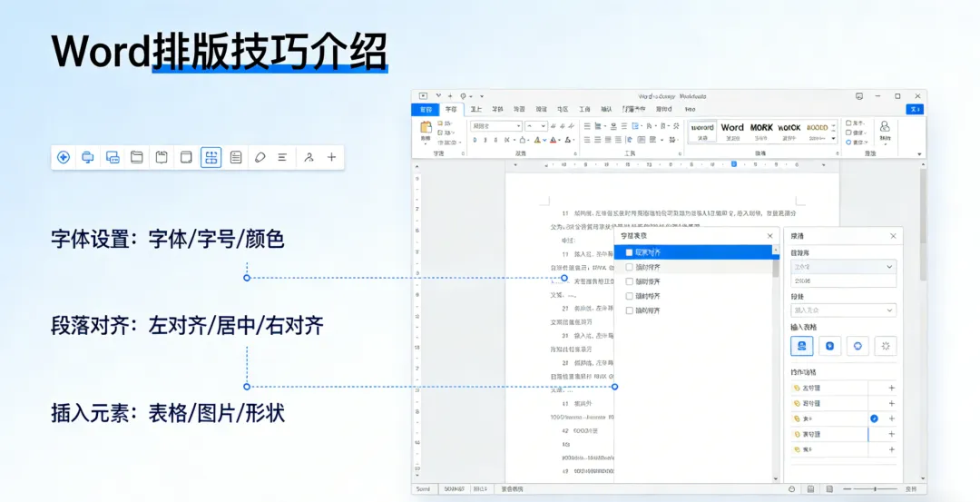The width and height of the screenshot is (980, 502).
Task: Toggle the first checkbox in ribbon's right group
Action: [x=848, y=123]
